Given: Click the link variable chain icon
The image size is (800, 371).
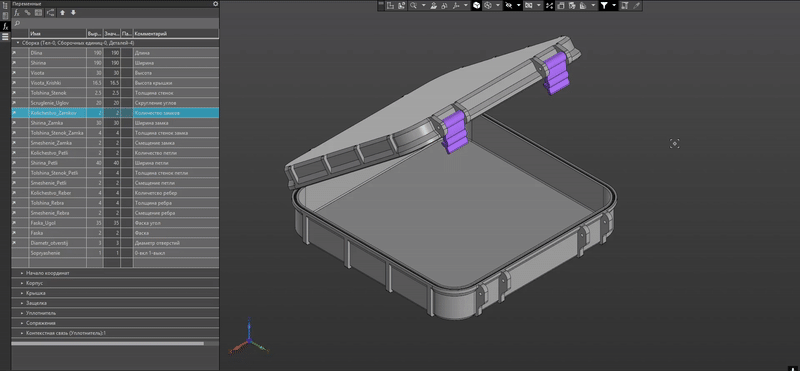Looking at the screenshot, I should coord(28,13).
